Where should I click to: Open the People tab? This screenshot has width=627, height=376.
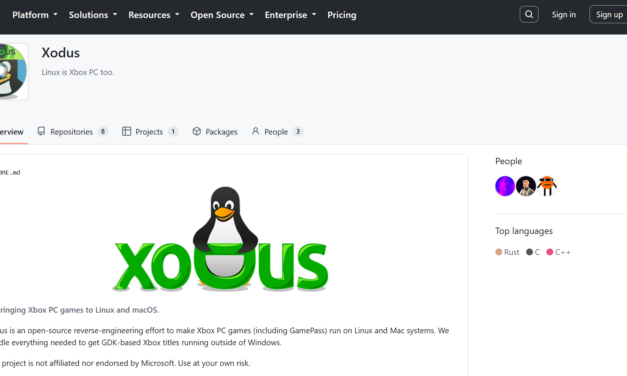tap(277, 132)
